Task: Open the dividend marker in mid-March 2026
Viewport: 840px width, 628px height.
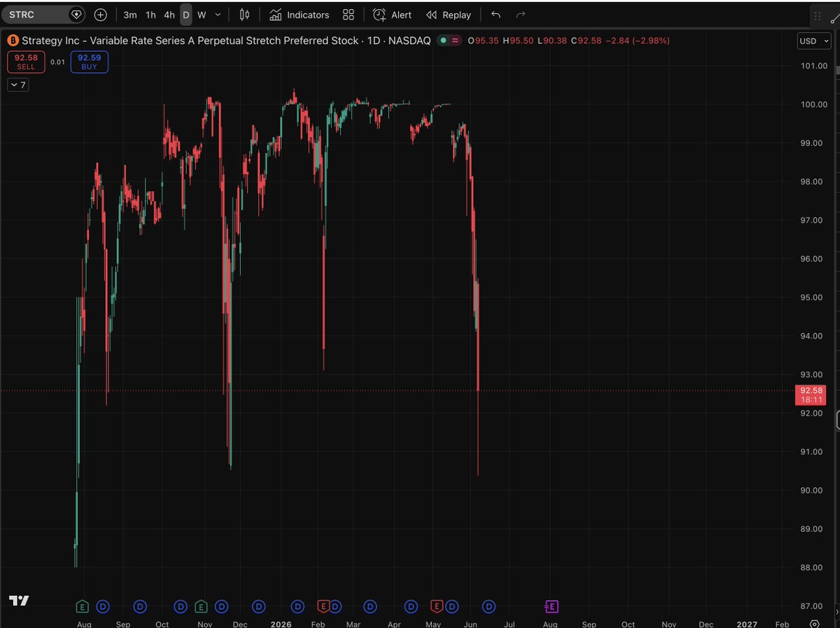Action: pyautogui.click(x=370, y=606)
